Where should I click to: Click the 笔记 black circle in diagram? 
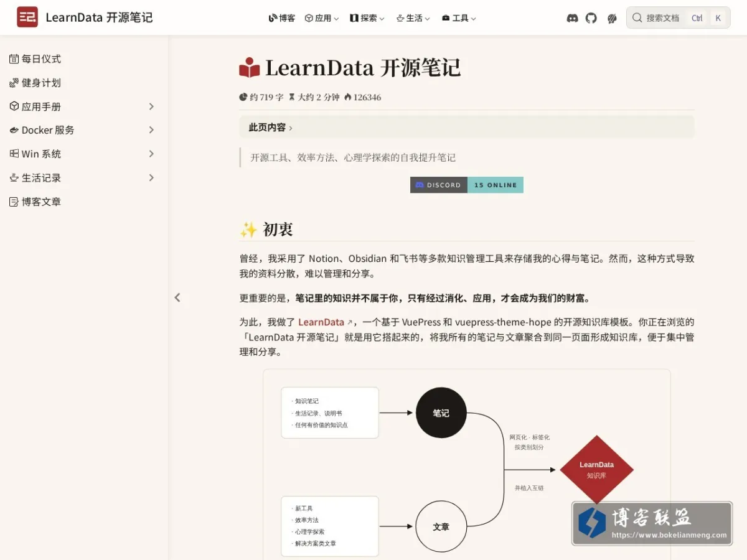click(x=441, y=413)
